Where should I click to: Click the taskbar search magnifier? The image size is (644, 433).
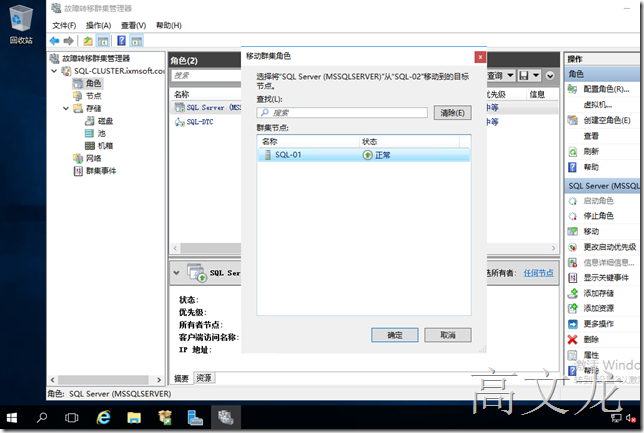coord(41,418)
